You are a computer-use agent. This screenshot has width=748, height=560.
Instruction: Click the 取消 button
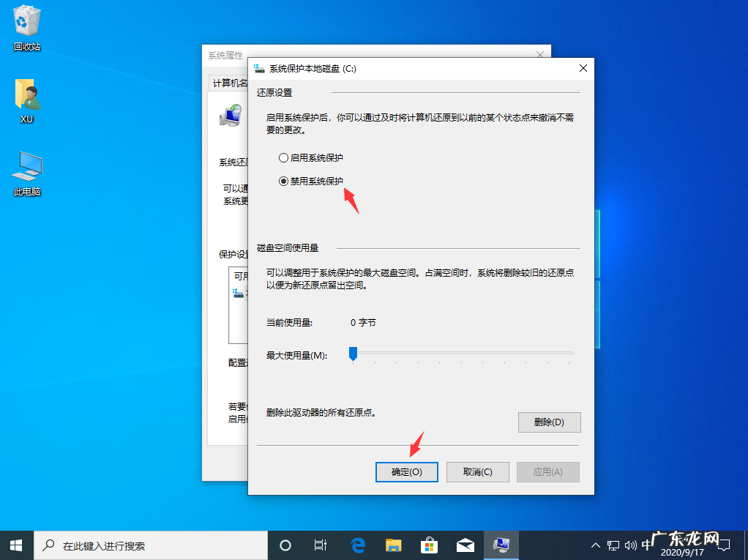point(477,471)
